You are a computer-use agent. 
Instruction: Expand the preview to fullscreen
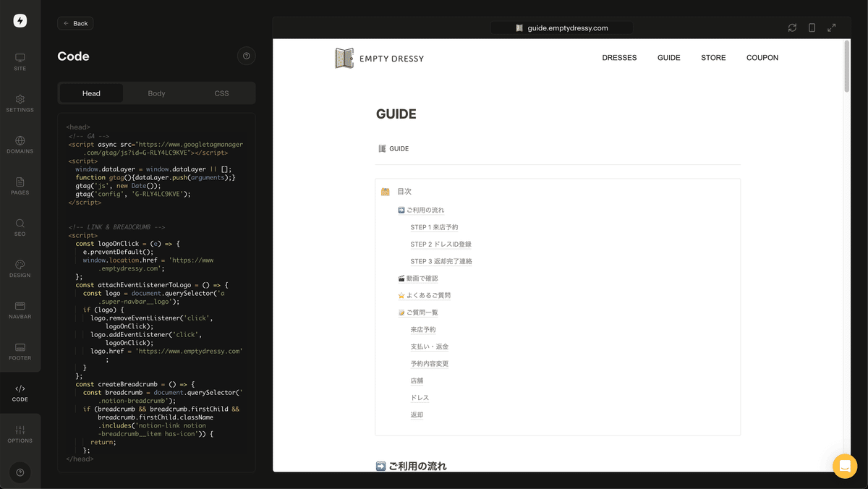click(x=832, y=27)
